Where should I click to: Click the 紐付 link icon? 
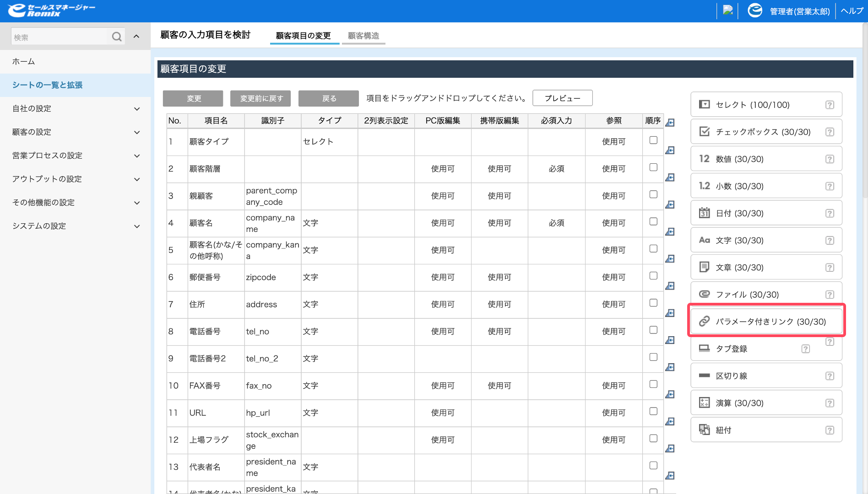[x=704, y=430]
